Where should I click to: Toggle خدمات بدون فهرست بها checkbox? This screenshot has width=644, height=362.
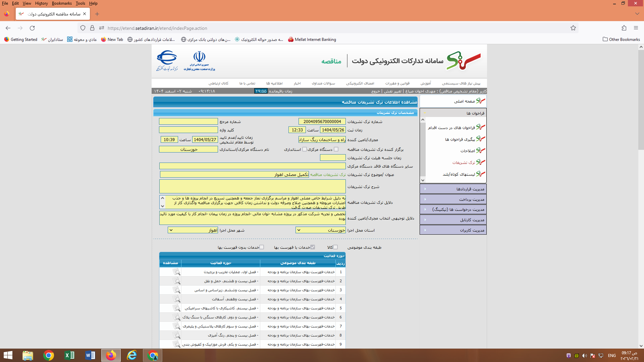pyautogui.click(x=262, y=247)
